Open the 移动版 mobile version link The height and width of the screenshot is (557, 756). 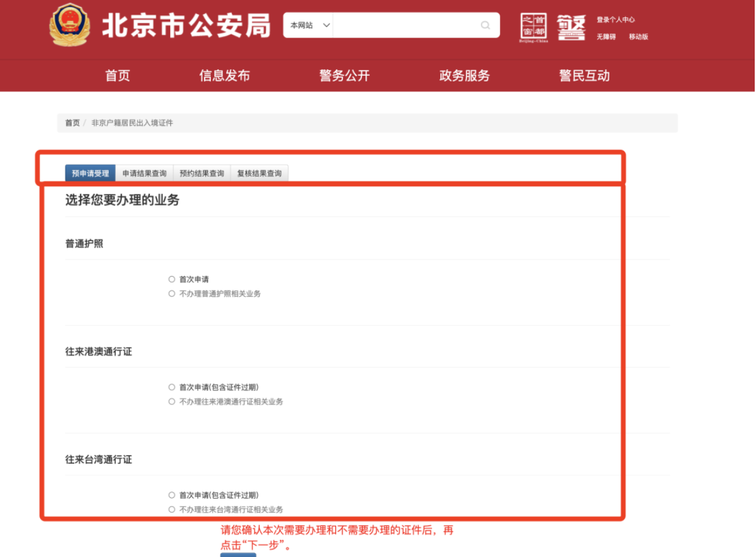pos(638,37)
